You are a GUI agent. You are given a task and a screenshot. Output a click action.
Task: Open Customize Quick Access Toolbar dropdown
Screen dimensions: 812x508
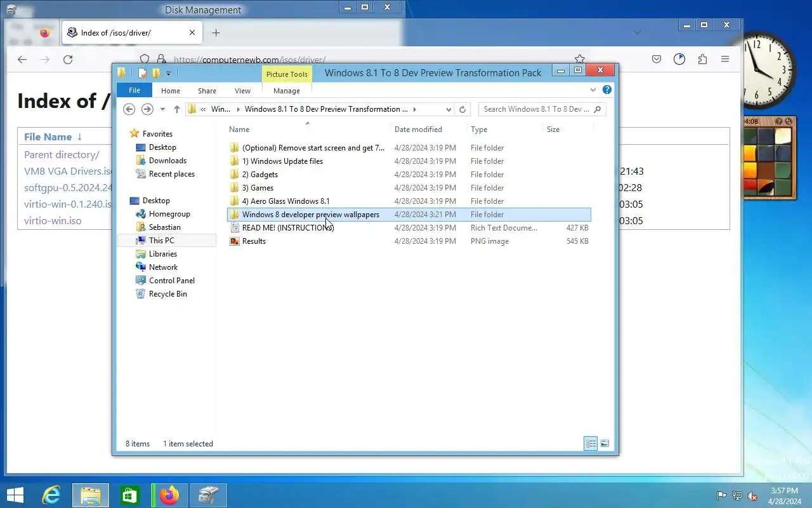[168, 74]
